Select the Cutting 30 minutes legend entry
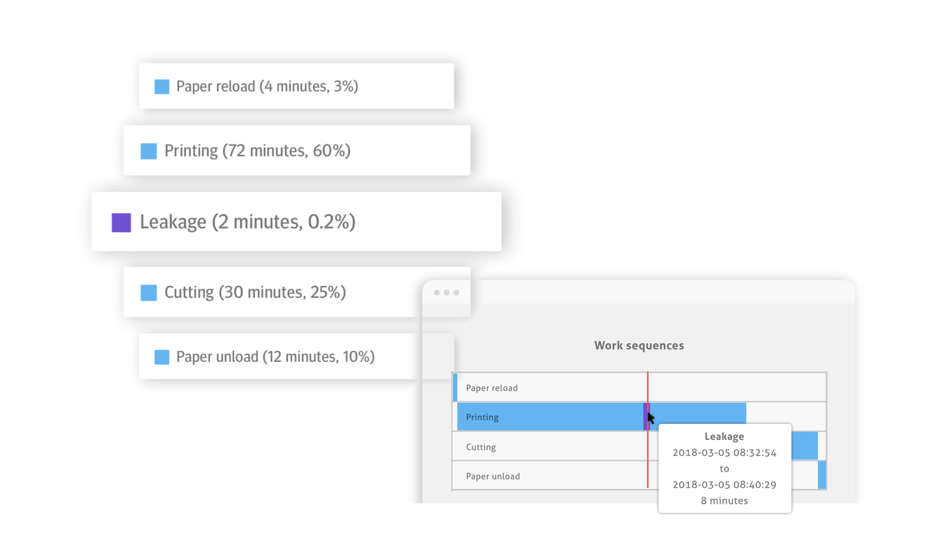The image size is (950, 560). point(255,292)
